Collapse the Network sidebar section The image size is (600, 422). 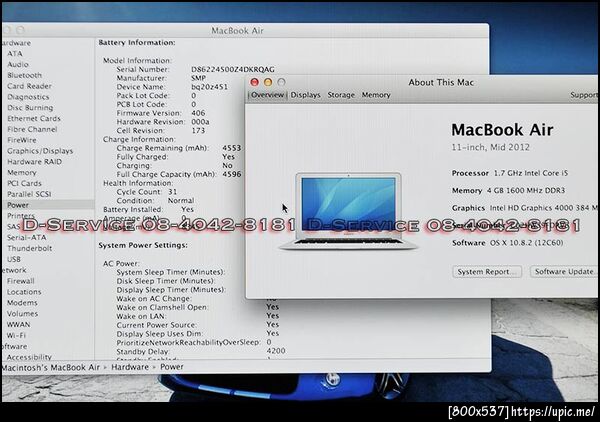tap(14, 270)
